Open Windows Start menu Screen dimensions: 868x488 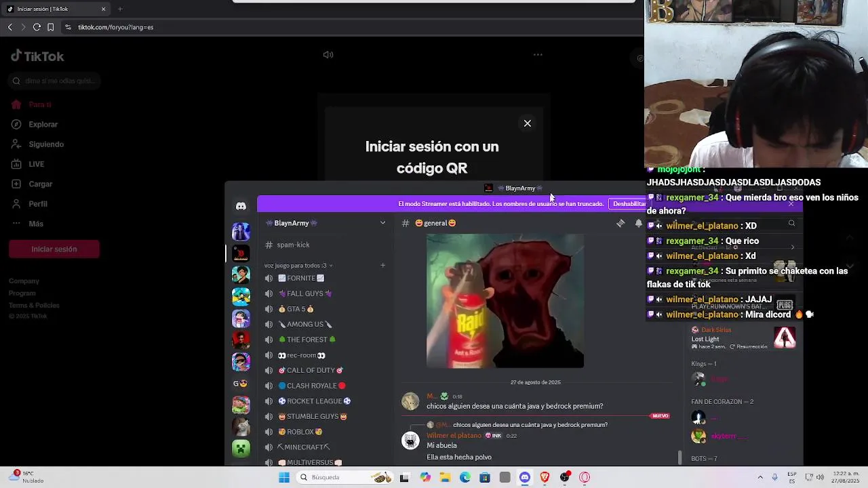[284, 477]
